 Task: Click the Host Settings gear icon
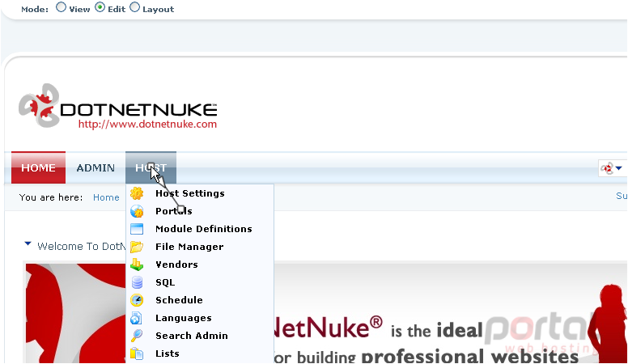pos(137,193)
